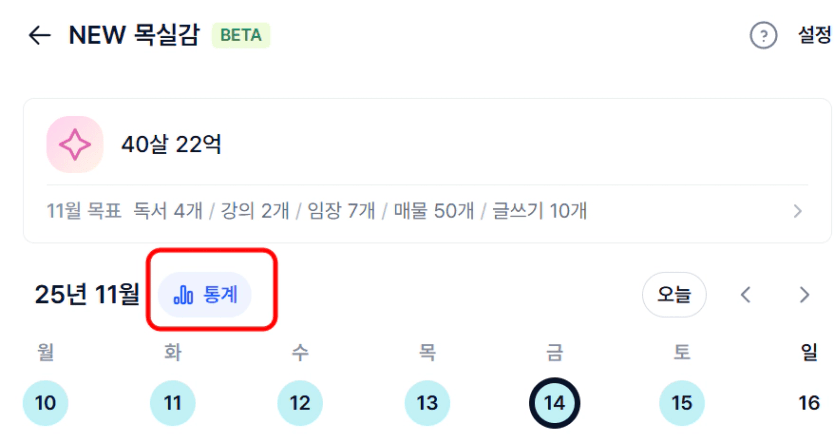Open 설정 settings
Screen dimensions: 834x443
click(814, 36)
